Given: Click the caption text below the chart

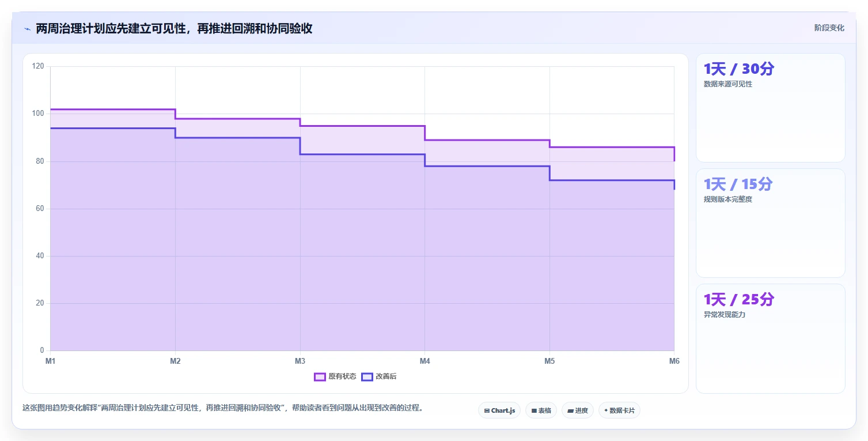Looking at the screenshot, I should [x=223, y=408].
